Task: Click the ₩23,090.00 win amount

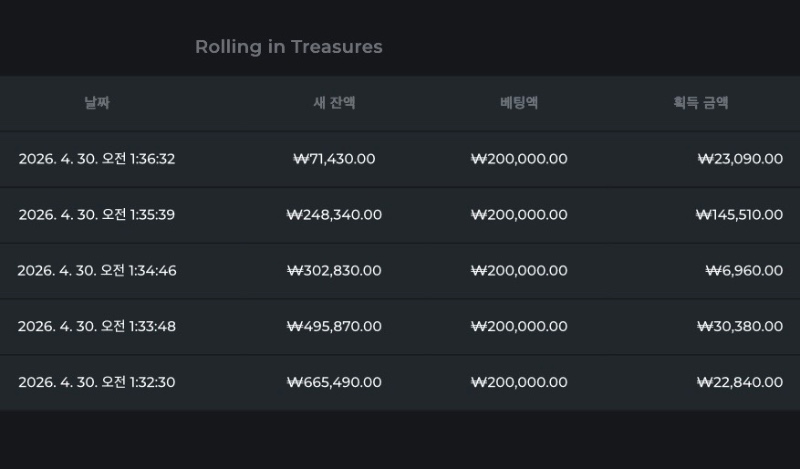Action: (740, 159)
